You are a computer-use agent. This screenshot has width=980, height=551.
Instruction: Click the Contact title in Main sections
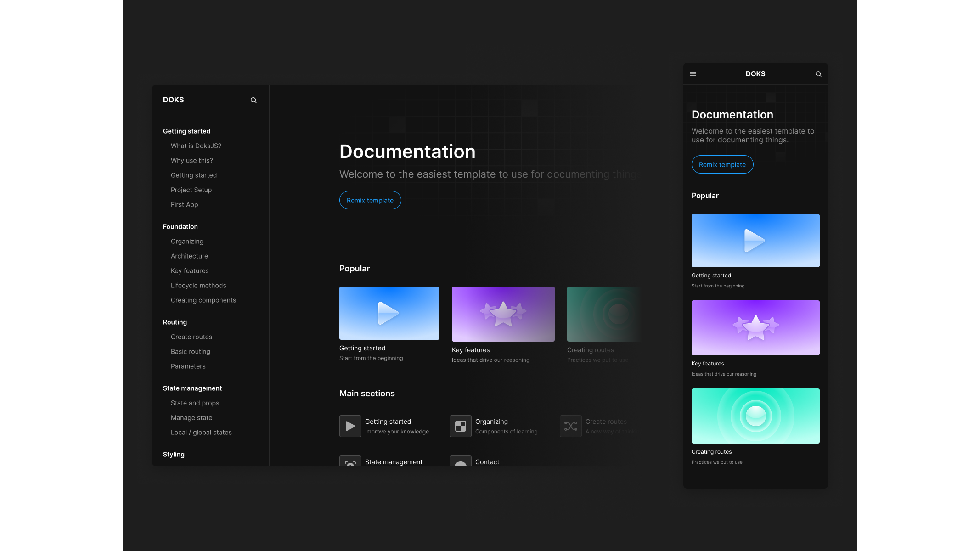click(x=487, y=462)
